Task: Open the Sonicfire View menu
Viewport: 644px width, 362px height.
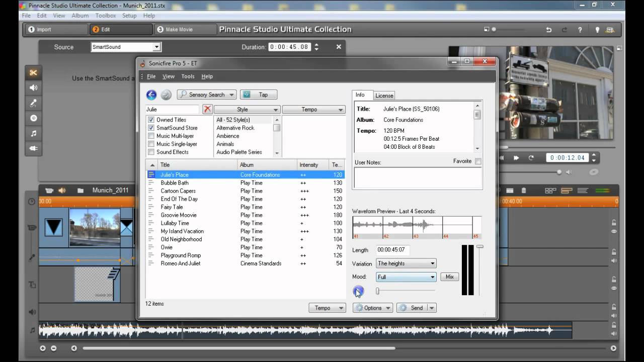Action: click(x=169, y=76)
